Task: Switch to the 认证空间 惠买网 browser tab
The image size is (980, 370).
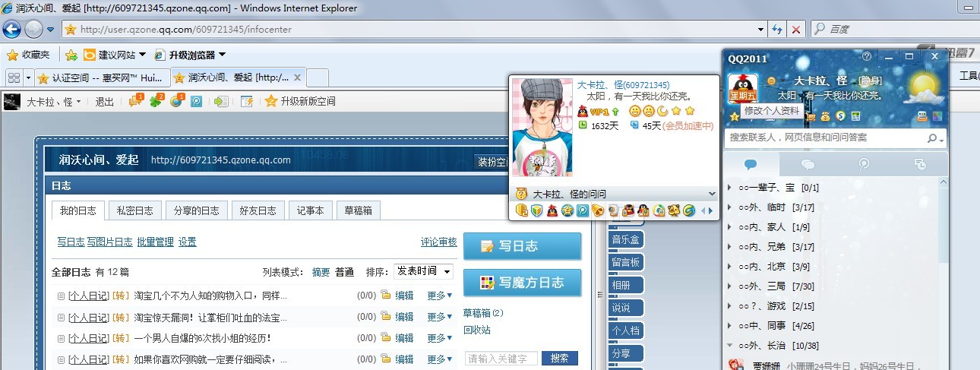Action: tap(103, 77)
